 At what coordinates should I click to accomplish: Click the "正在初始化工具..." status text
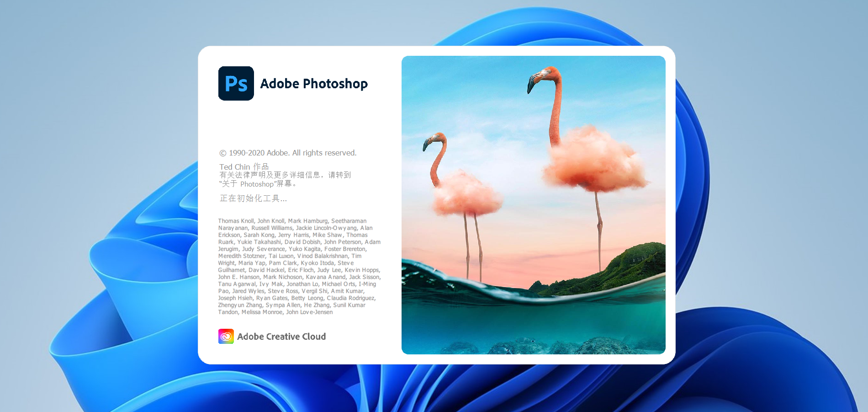click(x=253, y=198)
